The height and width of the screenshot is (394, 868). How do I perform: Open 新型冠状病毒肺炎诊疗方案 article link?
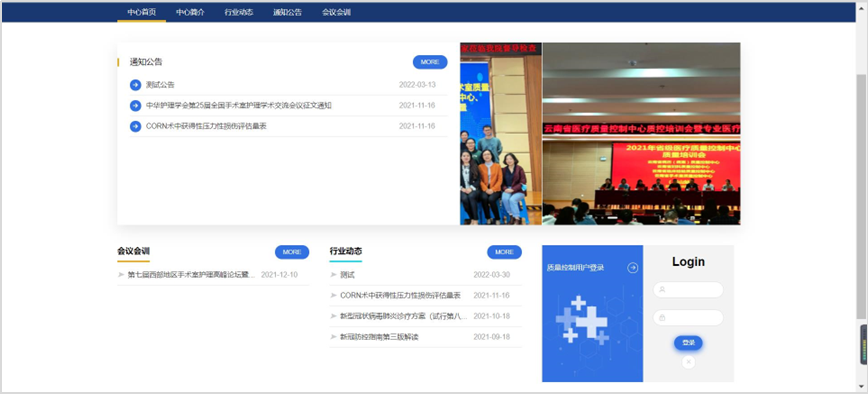point(404,316)
